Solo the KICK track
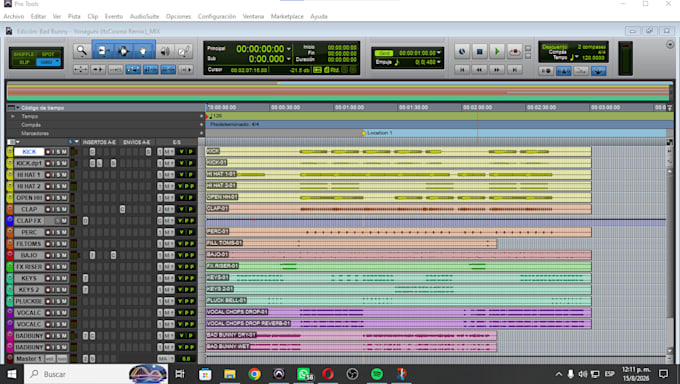The image size is (680, 384). point(59,152)
